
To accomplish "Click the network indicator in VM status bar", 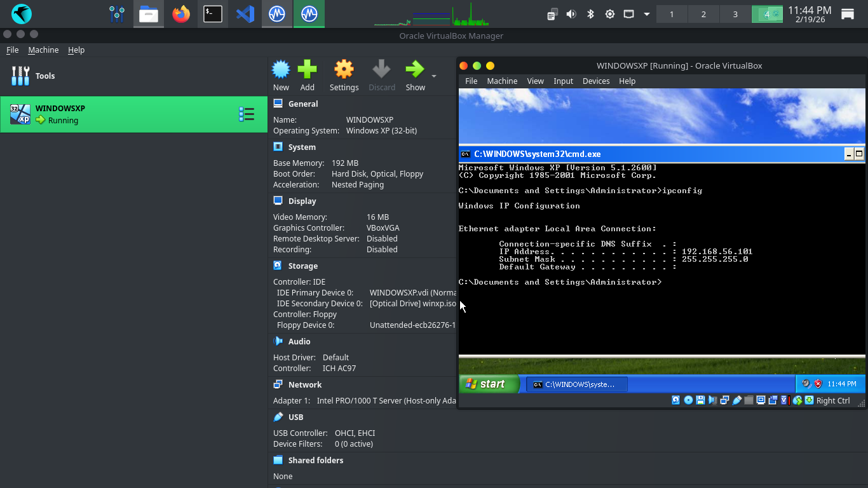I will [x=724, y=400].
